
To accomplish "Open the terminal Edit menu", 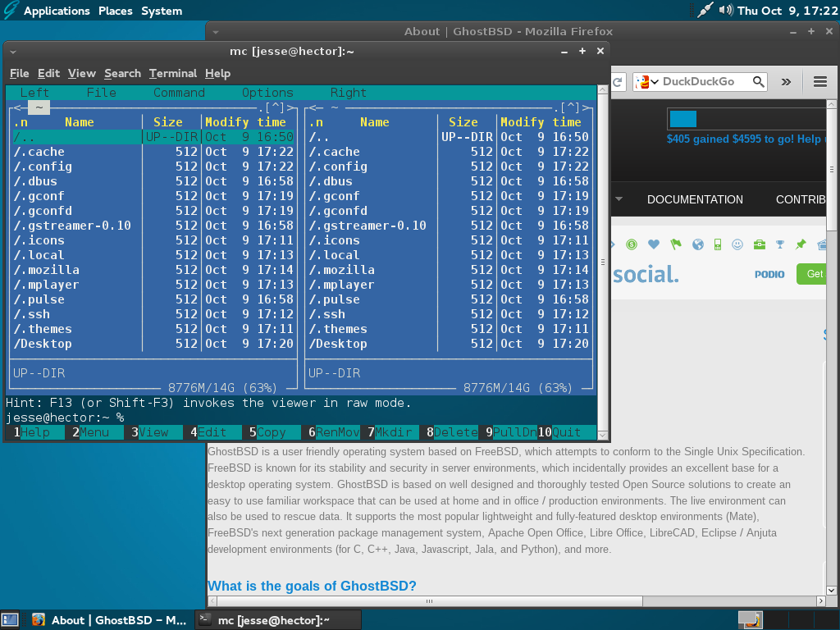I will pyautogui.click(x=48, y=73).
